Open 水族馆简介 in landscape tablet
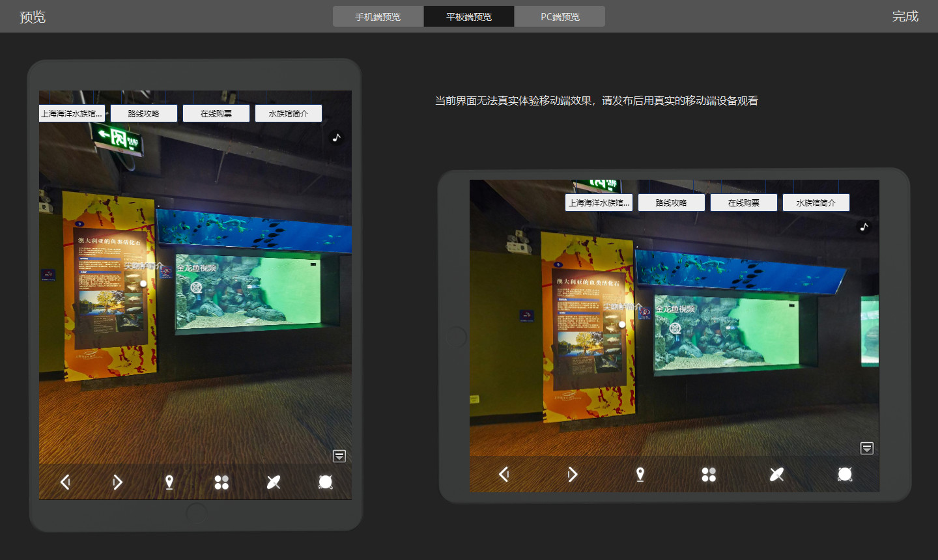This screenshot has height=560, width=938. [816, 203]
